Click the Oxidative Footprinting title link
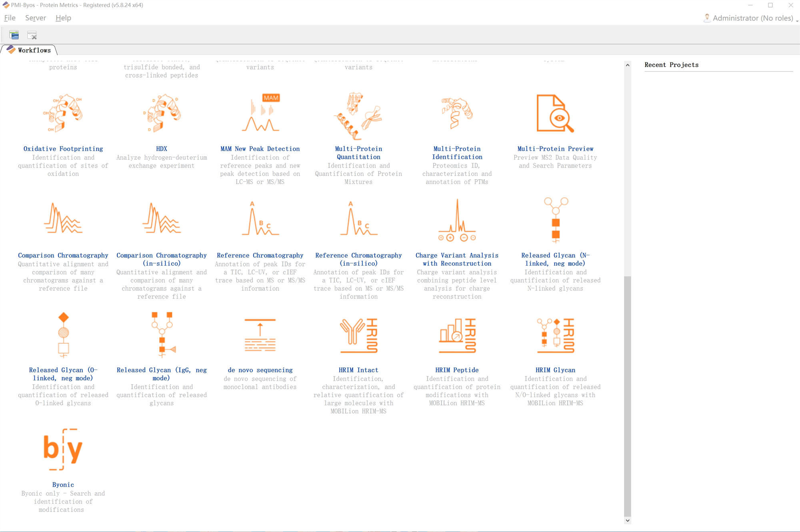Viewport: 800px width, 532px height. coord(63,149)
